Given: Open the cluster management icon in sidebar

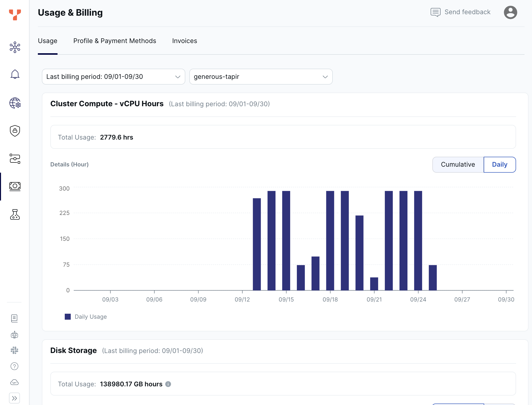Looking at the screenshot, I should click(15, 47).
